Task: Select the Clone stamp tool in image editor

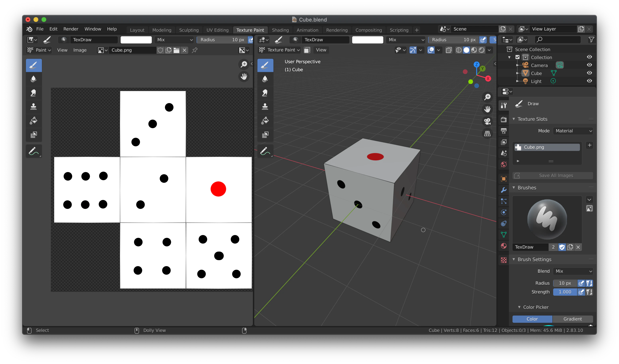Action: point(34,107)
